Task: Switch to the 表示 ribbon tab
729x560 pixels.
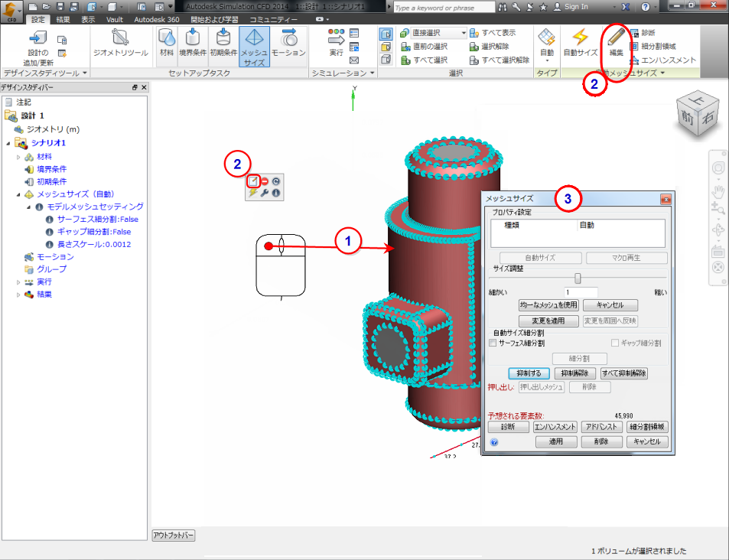Action: point(88,20)
